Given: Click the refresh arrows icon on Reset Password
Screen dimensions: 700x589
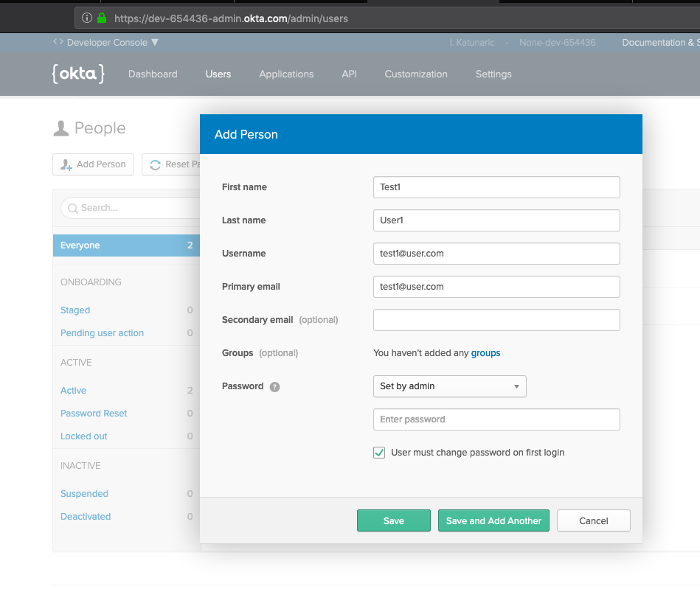Looking at the screenshot, I should coord(154,164).
